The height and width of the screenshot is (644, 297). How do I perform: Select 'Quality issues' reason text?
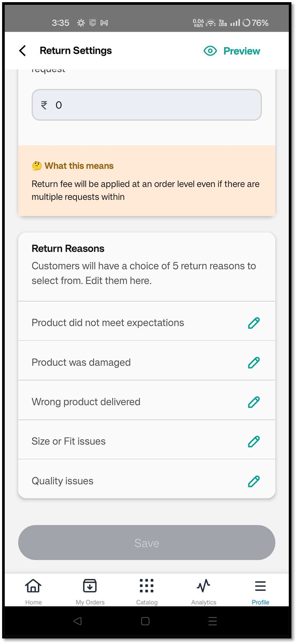[x=63, y=481]
